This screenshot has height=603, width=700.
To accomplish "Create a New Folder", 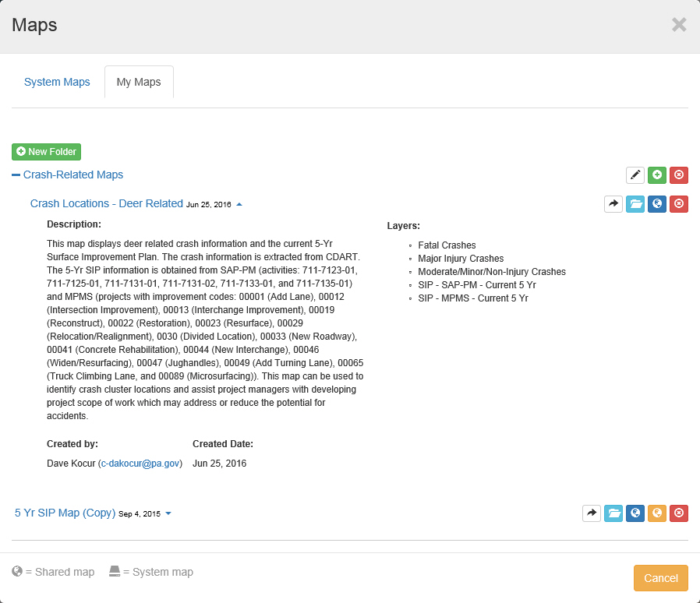I will pos(47,152).
